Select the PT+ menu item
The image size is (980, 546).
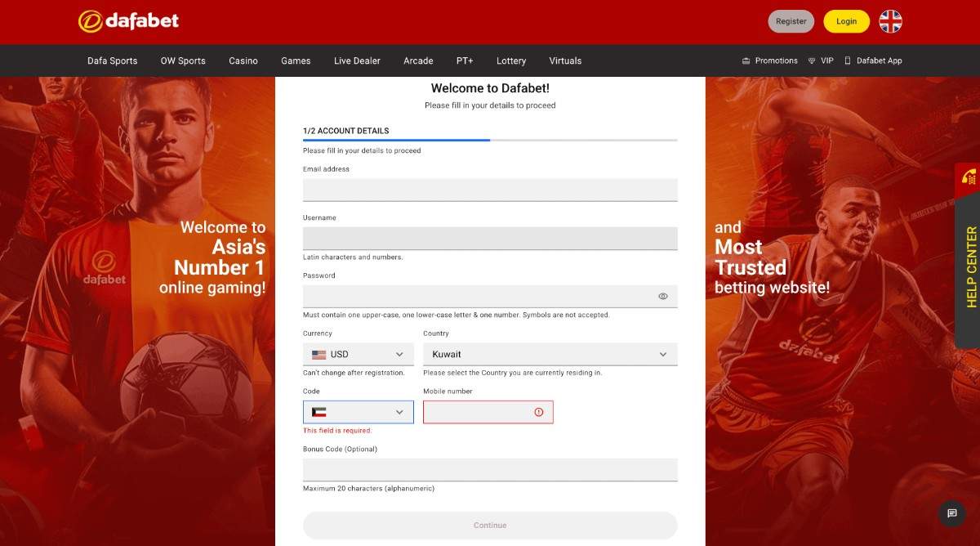[x=465, y=60]
